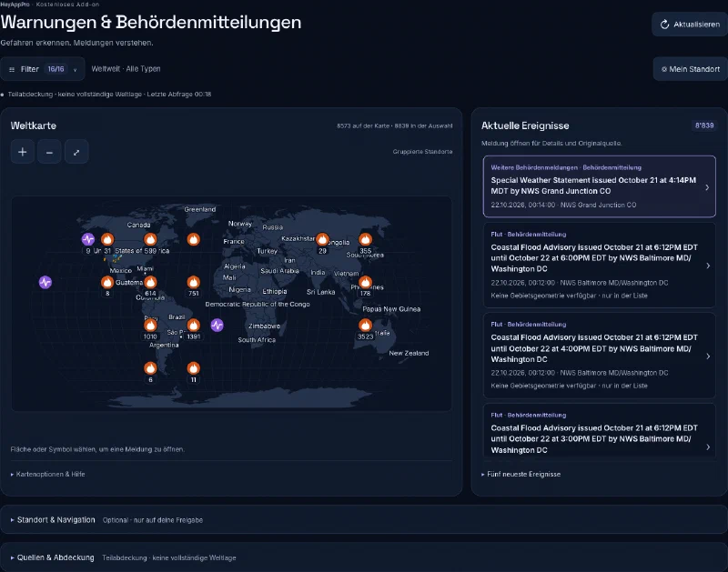Screen dimensions: 728x572
Task: Click the South Africa map label
Action: click(x=257, y=340)
